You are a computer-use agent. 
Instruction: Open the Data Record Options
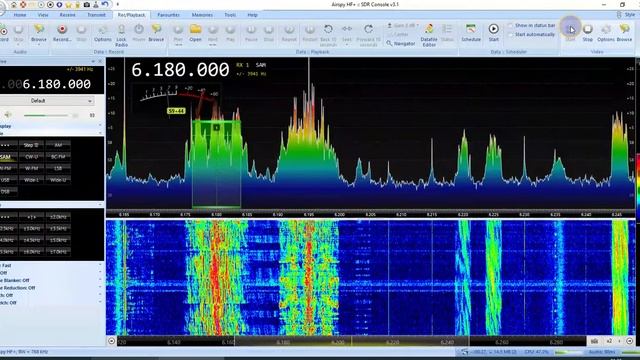pos(103,33)
